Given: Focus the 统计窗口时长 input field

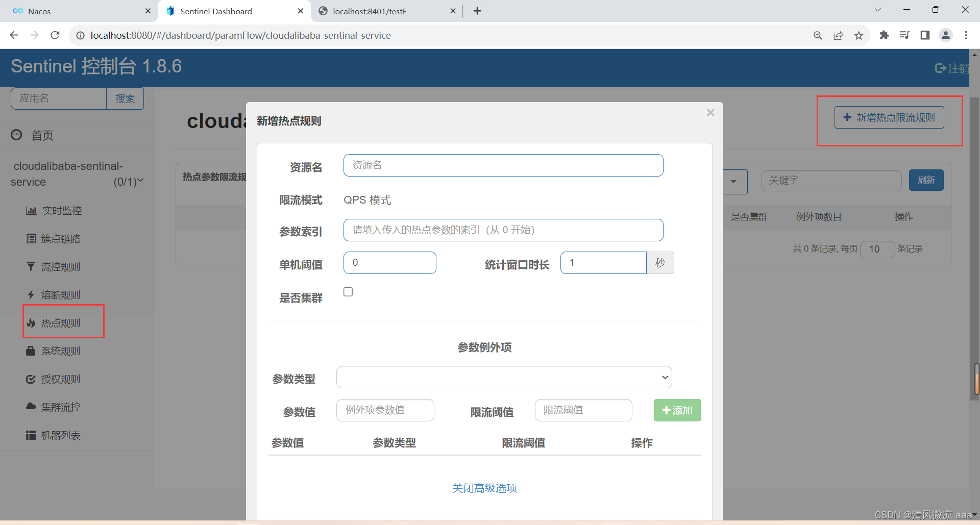Looking at the screenshot, I should click(603, 263).
